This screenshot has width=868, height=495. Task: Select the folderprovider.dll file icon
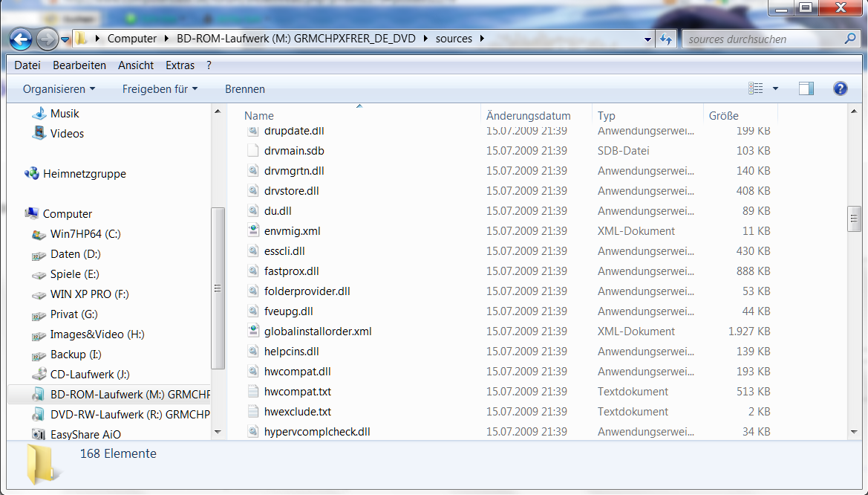[x=253, y=291]
